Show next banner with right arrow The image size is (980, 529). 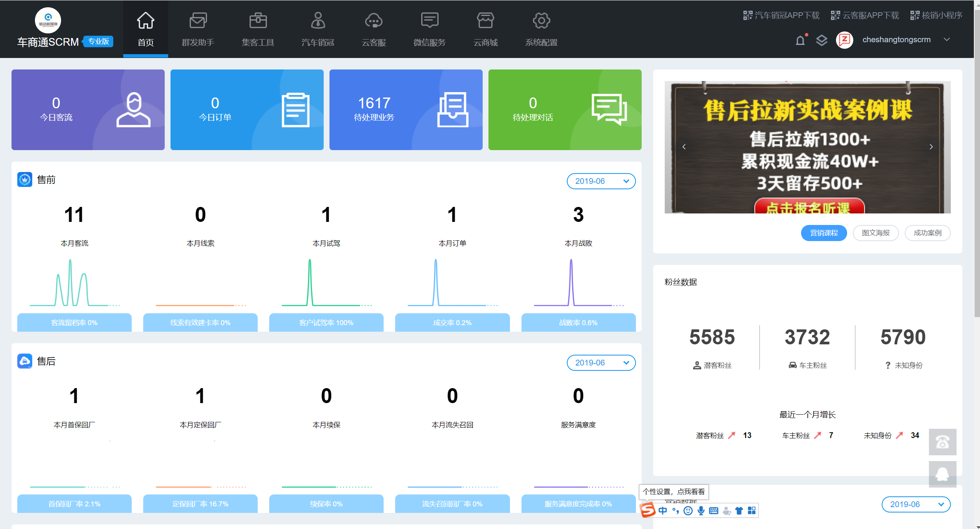click(x=931, y=147)
